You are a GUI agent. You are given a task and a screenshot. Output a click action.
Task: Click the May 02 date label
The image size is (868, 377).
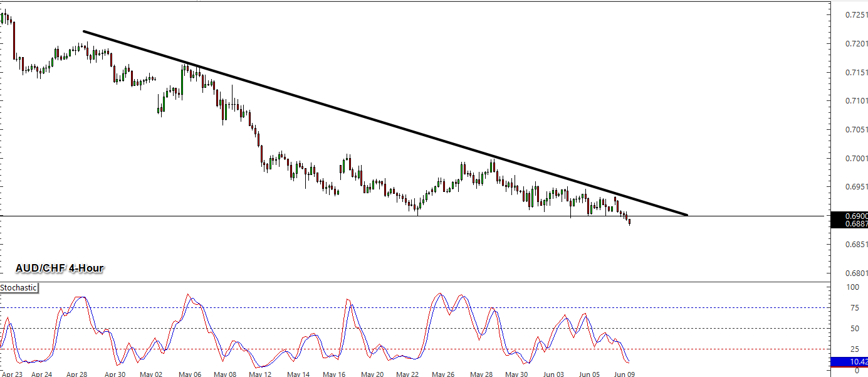click(151, 374)
